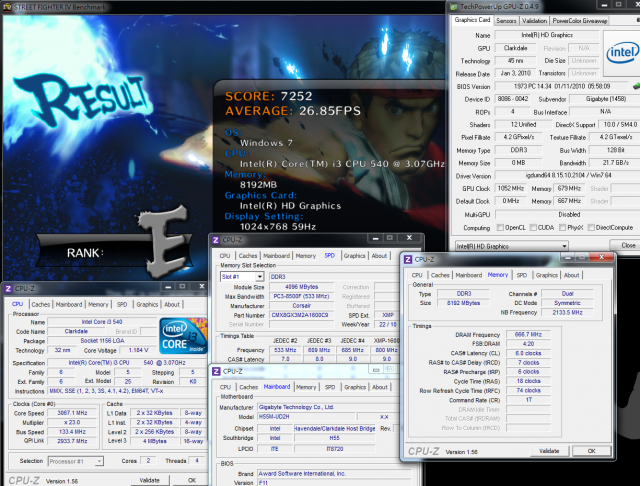Switch to the Sensors tab in GPU-Z
The width and height of the screenshot is (641, 486).
506,20
